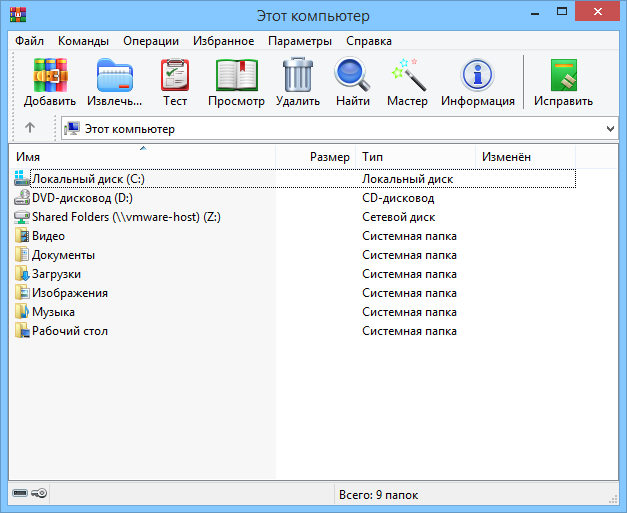This screenshot has height=513, width=627.
Task: Open the Файл menu
Action: pyautogui.click(x=29, y=41)
